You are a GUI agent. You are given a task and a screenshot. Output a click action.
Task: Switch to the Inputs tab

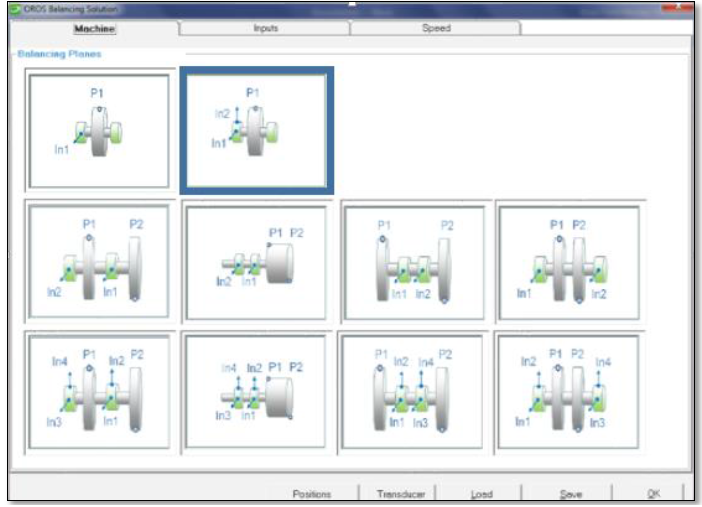point(264,29)
